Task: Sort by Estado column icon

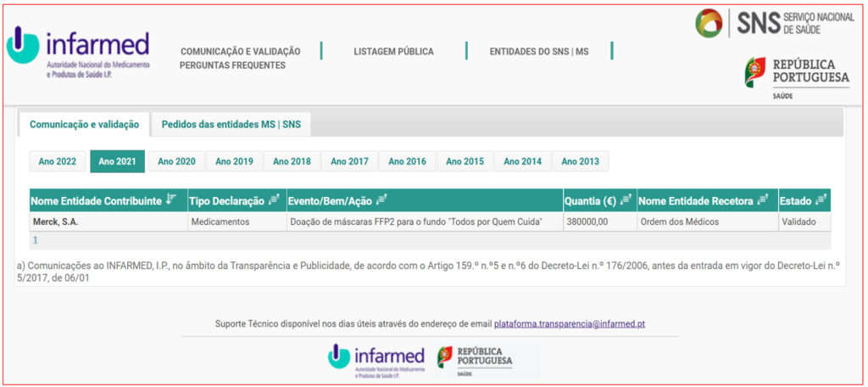Action: (x=821, y=200)
